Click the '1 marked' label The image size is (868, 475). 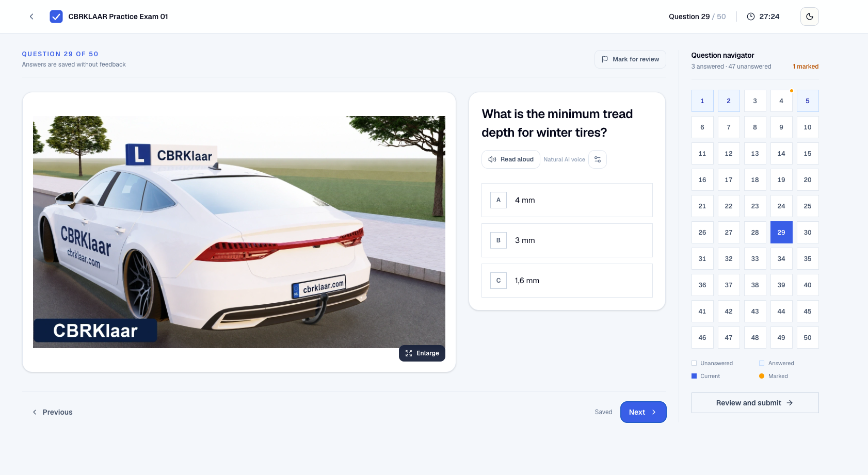[x=806, y=67]
